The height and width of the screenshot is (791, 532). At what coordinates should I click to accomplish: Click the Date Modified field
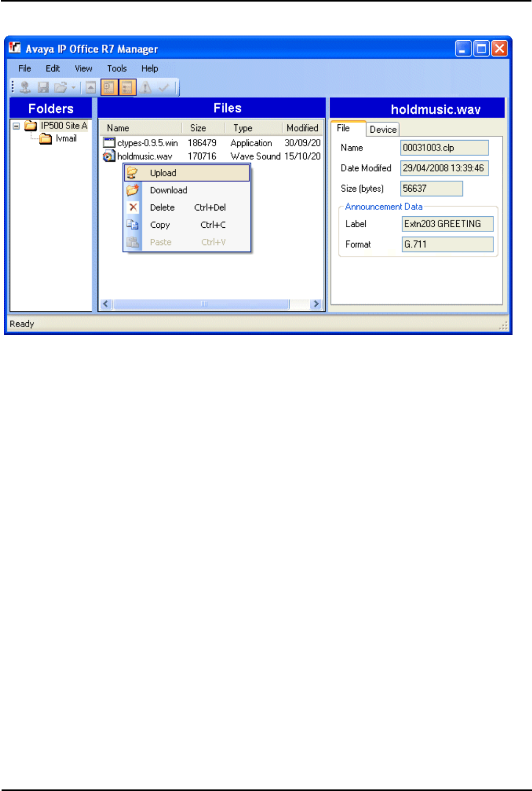pyautogui.click(x=445, y=168)
